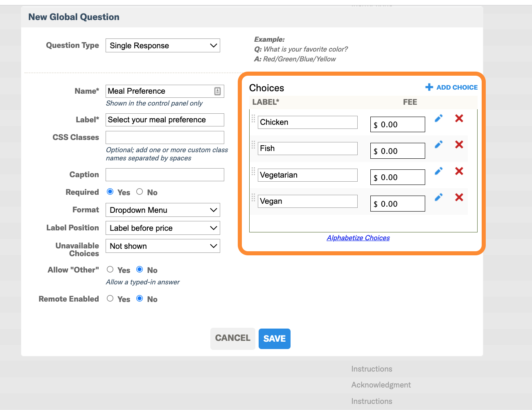Viewport: 532px width, 410px height.
Task: Delete the Chicken choice with red X
Action: coord(459,118)
